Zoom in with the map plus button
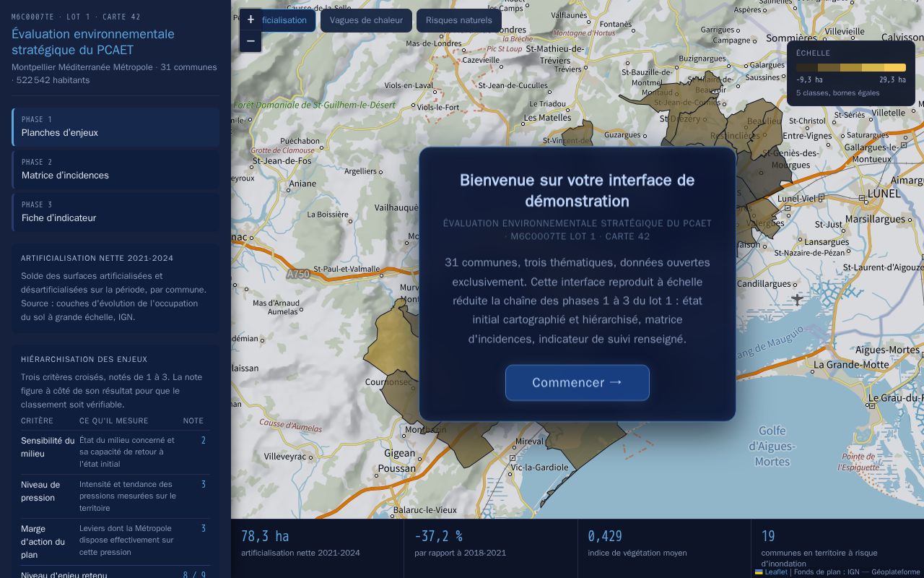Screen dimensions: 924x578 pyautogui.click(x=250, y=20)
